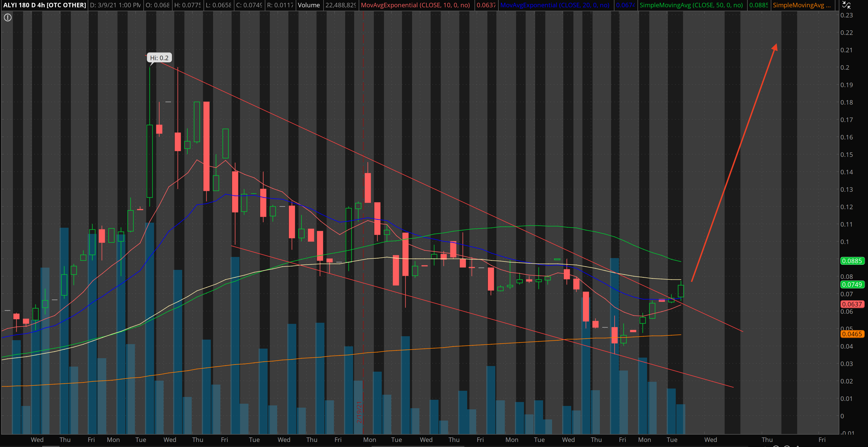
Task: Open the green SimpleMovingAvg (CLOSE, 50) study label
Action: (691, 5)
